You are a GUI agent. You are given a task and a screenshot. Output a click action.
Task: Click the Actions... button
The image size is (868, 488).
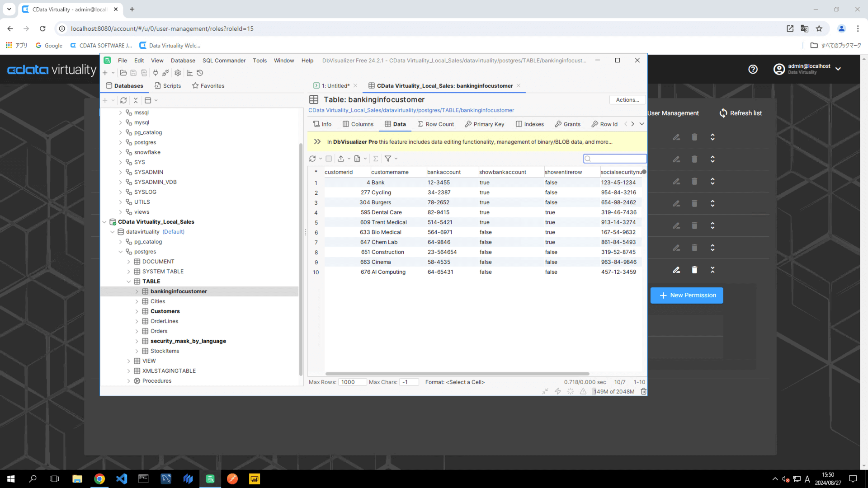[x=627, y=100]
